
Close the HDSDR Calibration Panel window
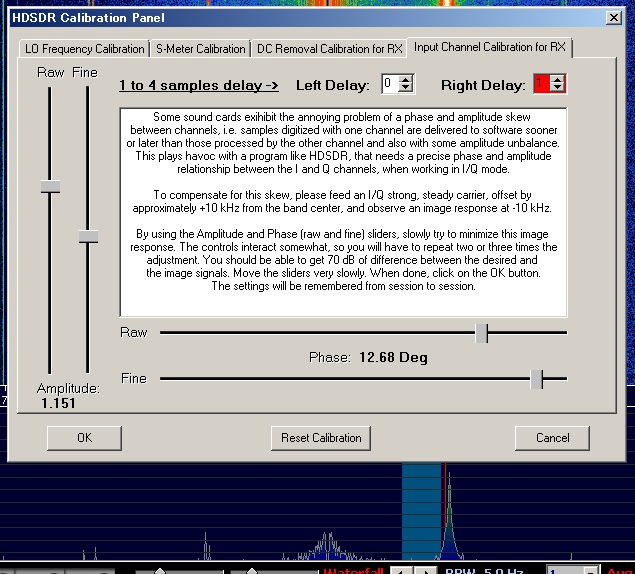coord(614,17)
